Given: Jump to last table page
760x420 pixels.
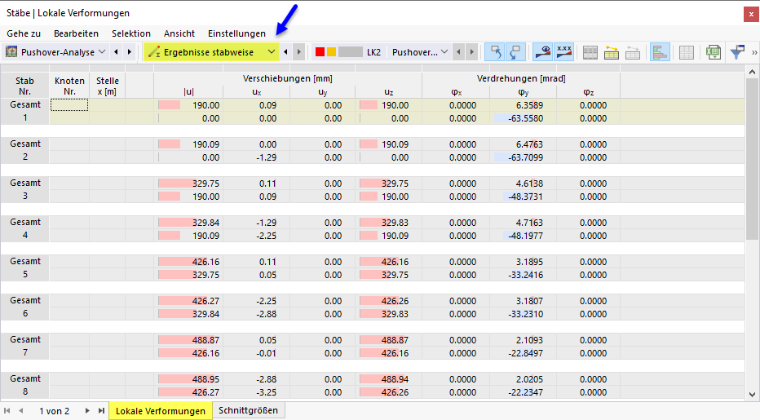Looking at the screenshot, I should click(x=101, y=411).
